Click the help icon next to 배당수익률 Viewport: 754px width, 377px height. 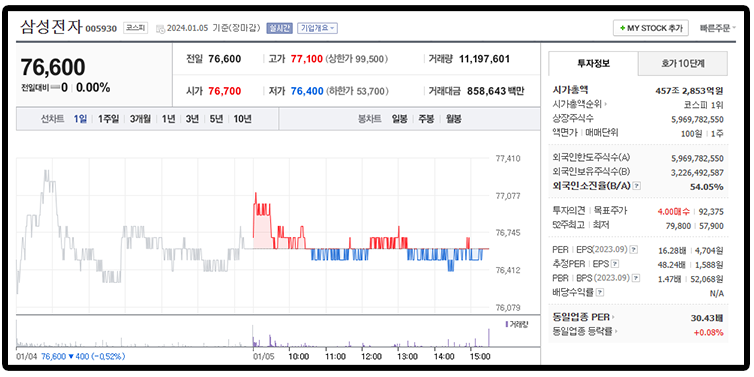(600, 292)
